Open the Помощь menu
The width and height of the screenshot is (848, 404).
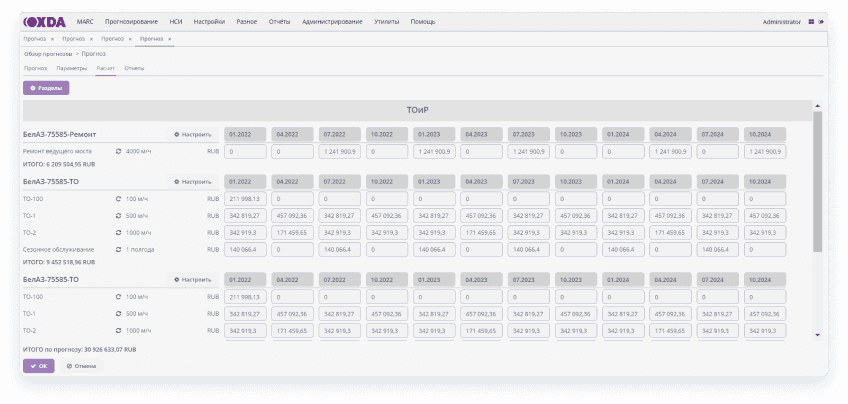pos(423,22)
